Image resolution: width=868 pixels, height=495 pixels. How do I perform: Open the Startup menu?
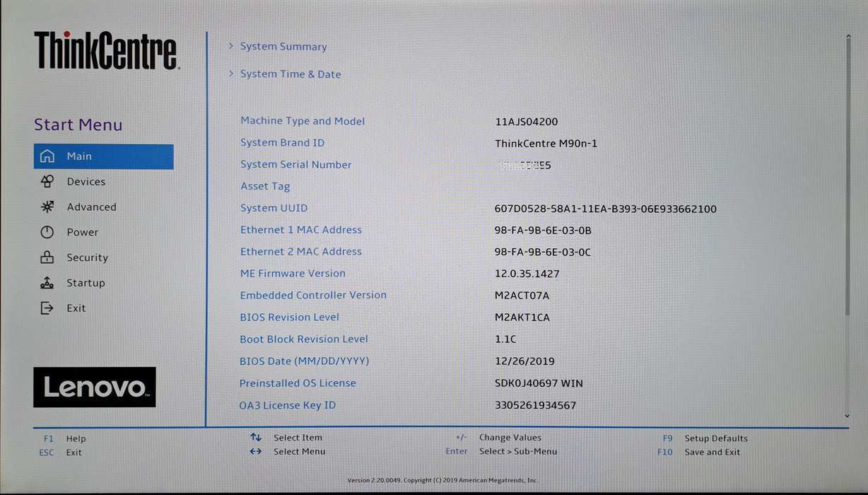point(86,283)
